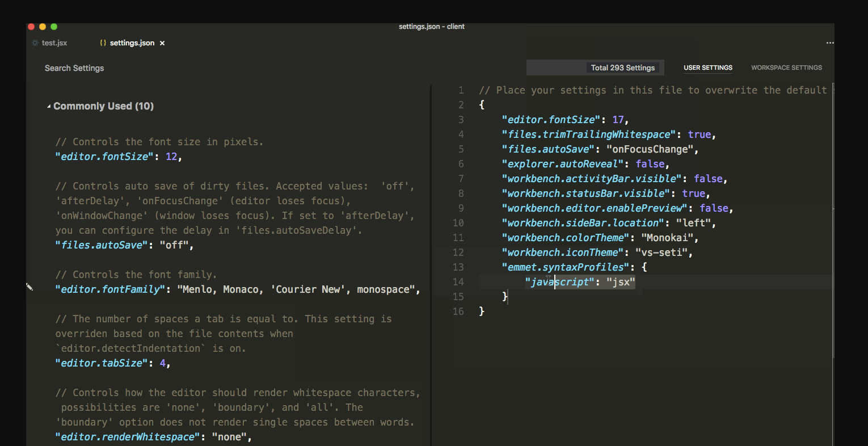The width and height of the screenshot is (868, 446).
Task: Click "explorer.autoReveal" line in user settings
Action: (x=585, y=164)
